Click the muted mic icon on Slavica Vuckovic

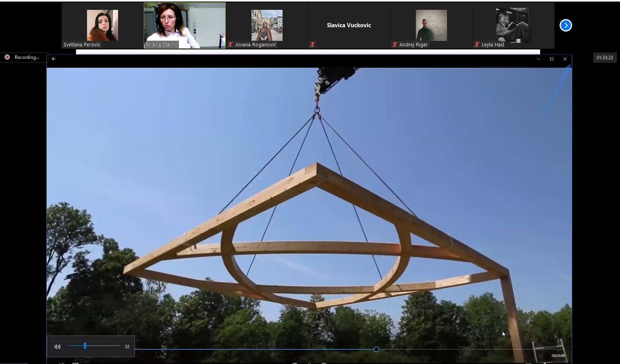[312, 44]
